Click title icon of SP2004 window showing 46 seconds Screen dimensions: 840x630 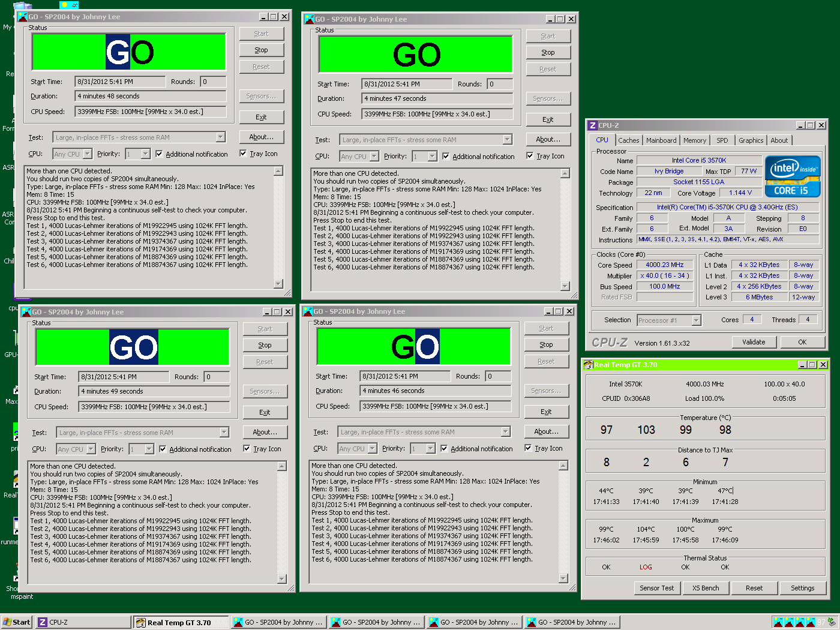coord(308,311)
